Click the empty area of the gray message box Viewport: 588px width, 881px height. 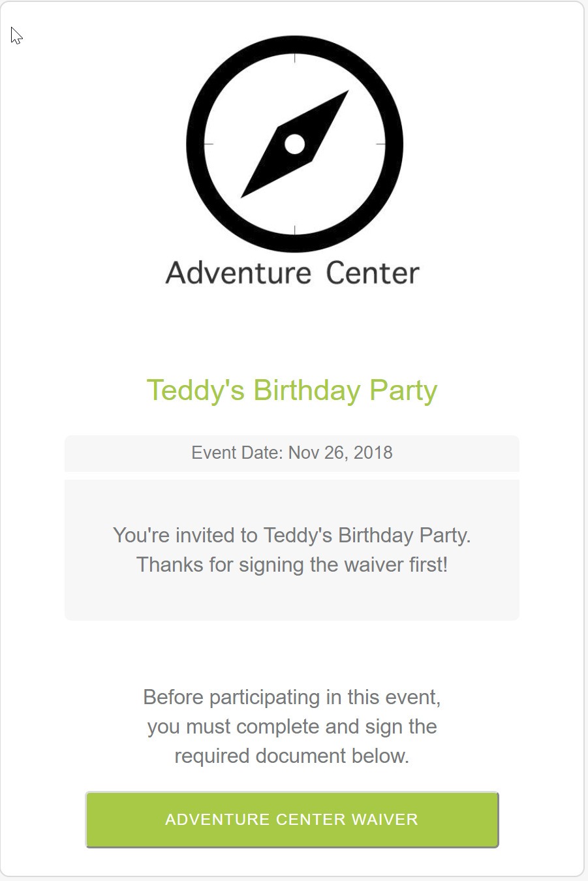[292, 599]
